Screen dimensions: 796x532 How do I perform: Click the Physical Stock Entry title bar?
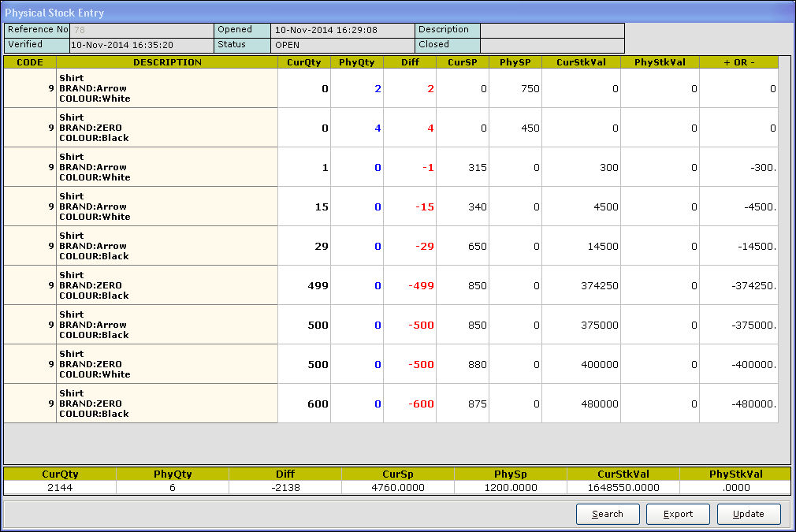coord(398,12)
